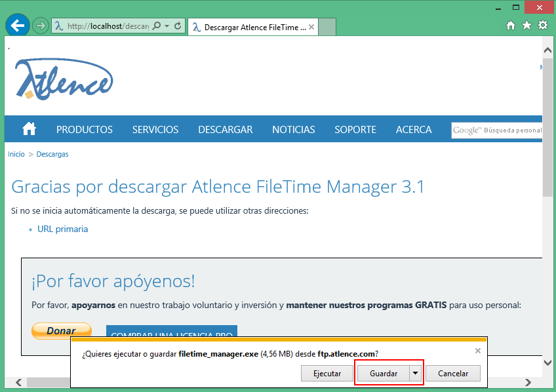Open the address bar autocomplete dropdown arrow
Screen dimensions: 556x392
point(167,26)
